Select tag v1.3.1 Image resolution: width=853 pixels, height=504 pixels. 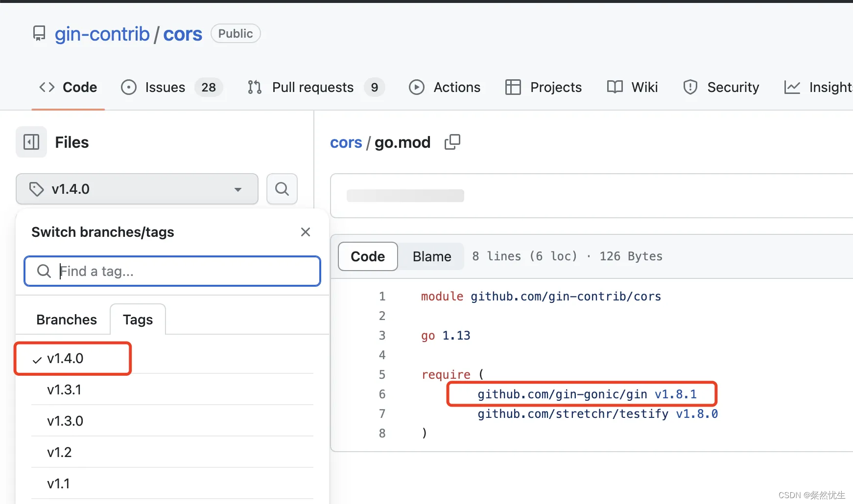172,389
